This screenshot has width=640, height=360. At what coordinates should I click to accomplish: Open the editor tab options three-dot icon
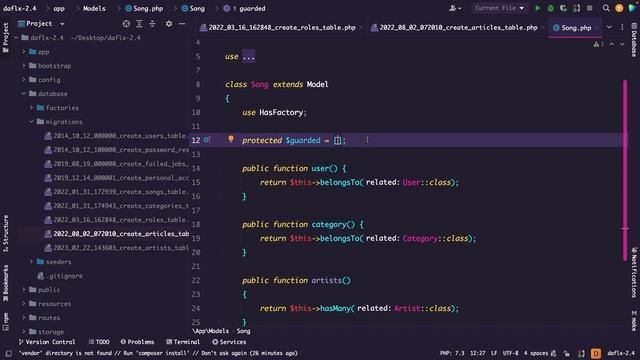pyautogui.click(x=622, y=27)
